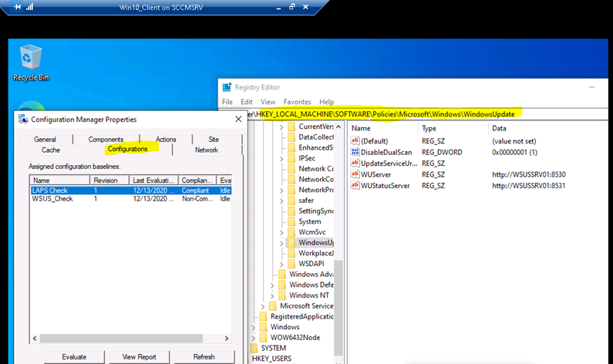Expand the IPSec registry key
This screenshot has width=613, height=364.
(x=281, y=158)
